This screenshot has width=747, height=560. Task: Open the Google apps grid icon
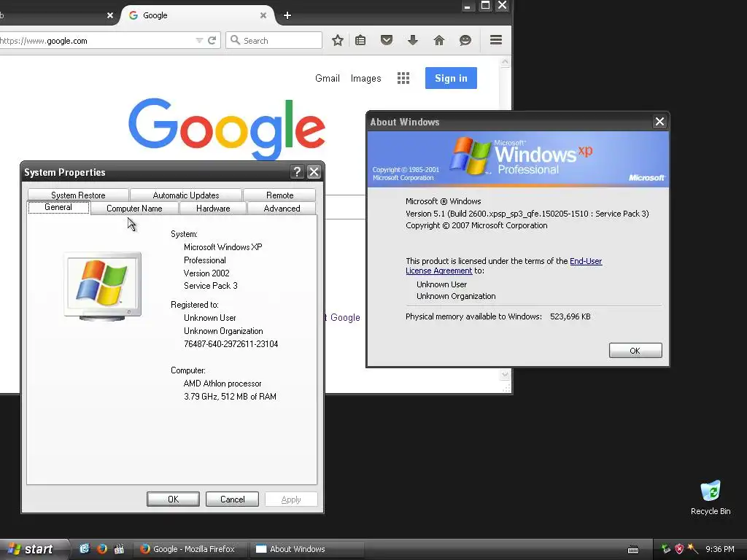point(403,78)
